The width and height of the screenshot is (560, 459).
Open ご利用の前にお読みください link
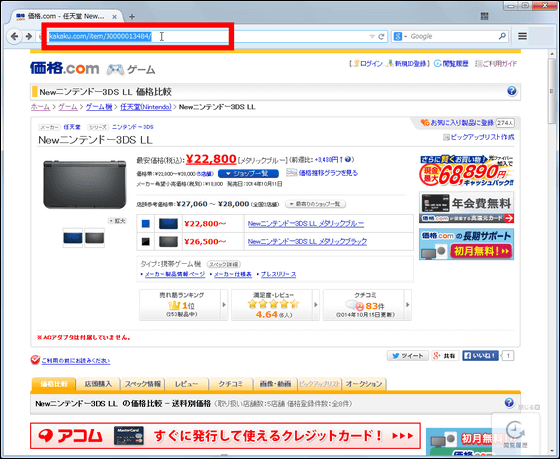(x=76, y=361)
